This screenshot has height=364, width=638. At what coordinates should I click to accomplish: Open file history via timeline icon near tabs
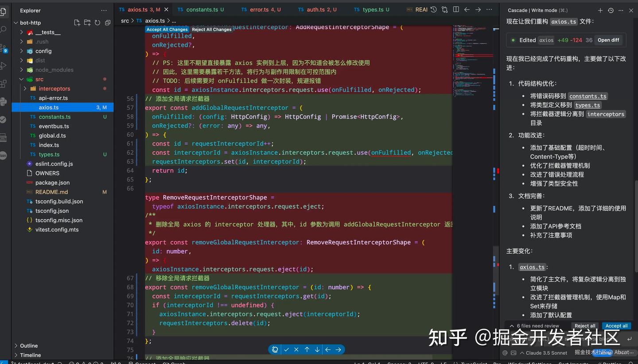pos(433,9)
